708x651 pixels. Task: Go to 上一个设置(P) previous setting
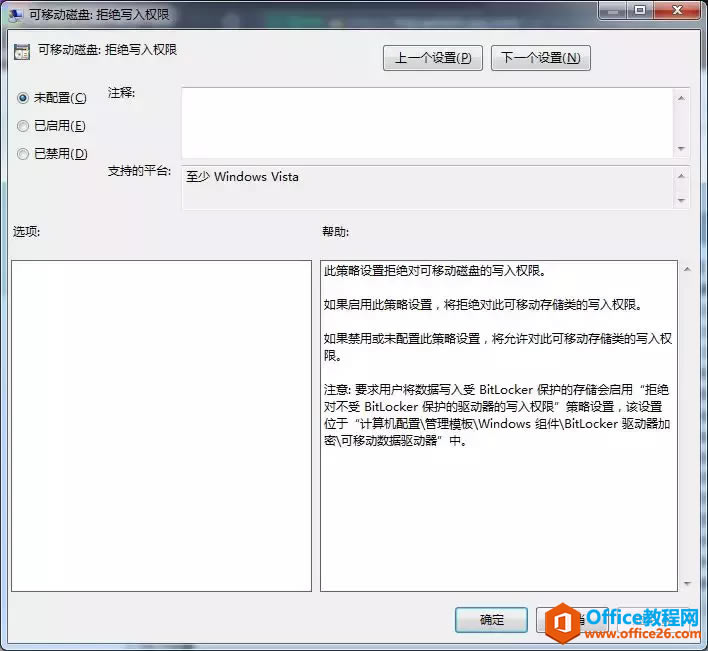coord(433,58)
